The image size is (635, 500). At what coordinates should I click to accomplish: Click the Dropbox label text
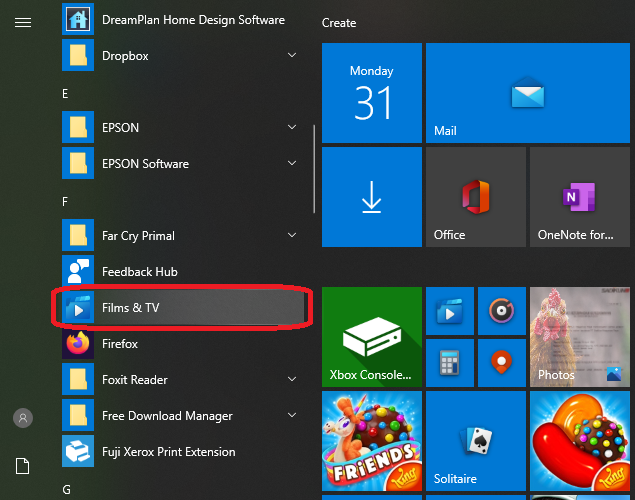pos(125,56)
